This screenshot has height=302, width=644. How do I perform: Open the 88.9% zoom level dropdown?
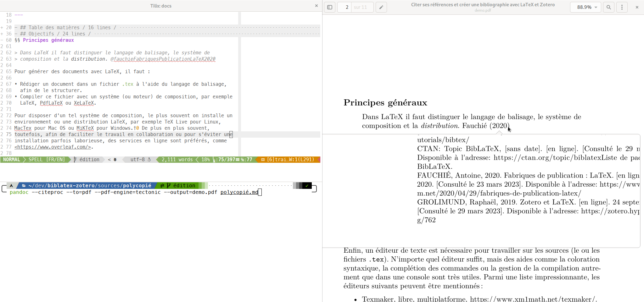[585, 7]
